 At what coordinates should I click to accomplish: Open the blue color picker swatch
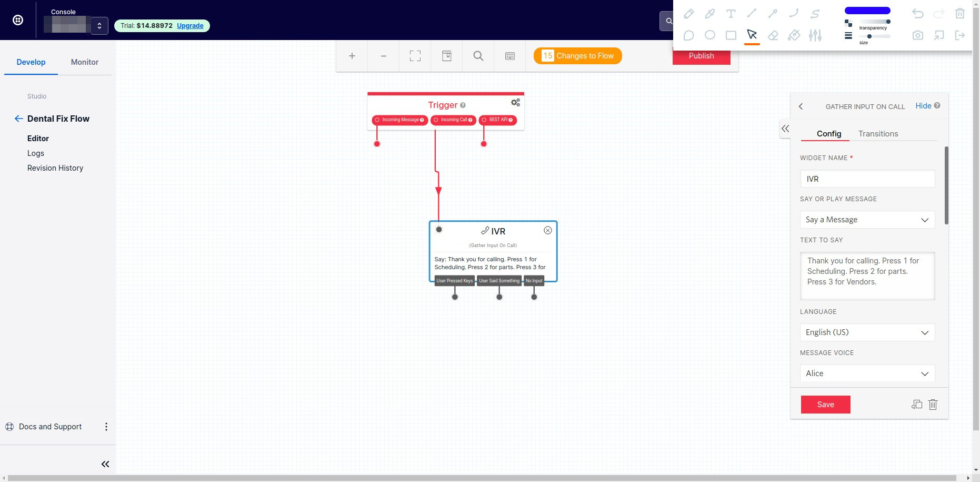867,11
